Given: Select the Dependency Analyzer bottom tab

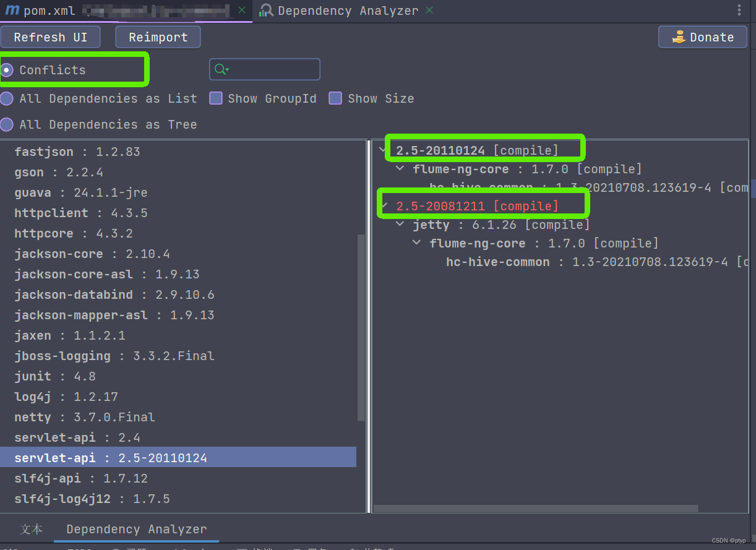Looking at the screenshot, I should tap(137, 529).
